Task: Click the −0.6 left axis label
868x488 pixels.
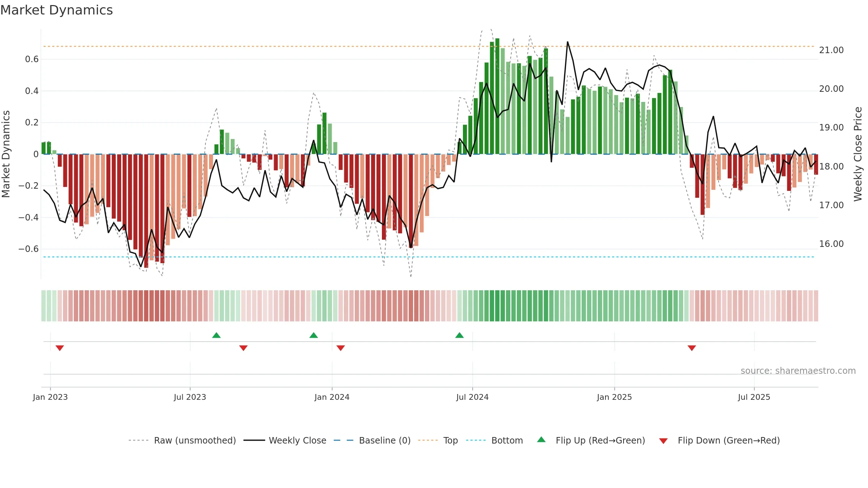Action: (29, 249)
